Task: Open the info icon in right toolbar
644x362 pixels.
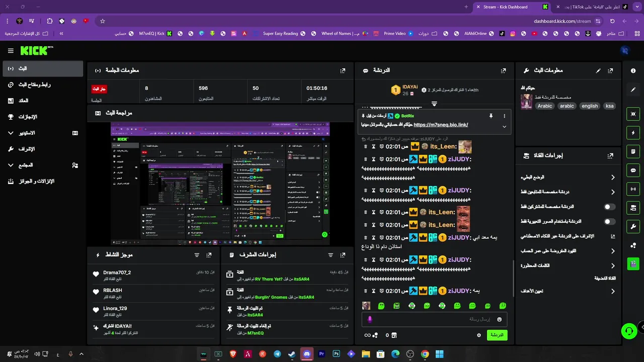Action: pyautogui.click(x=633, y=71)
